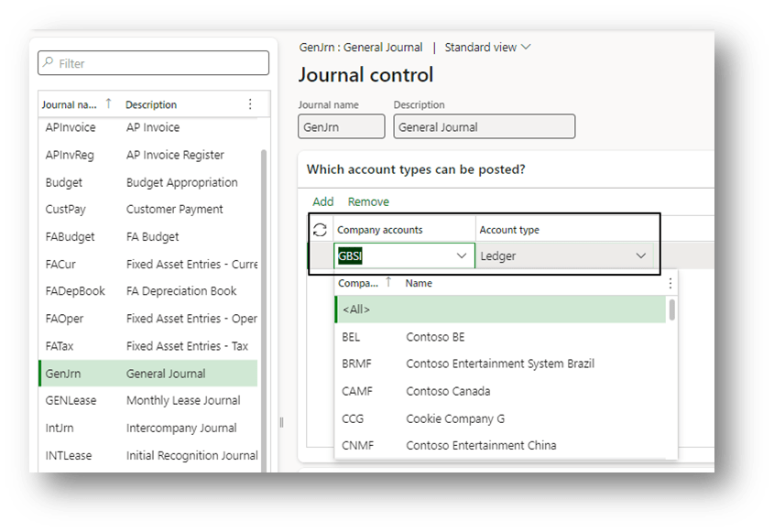Open the Account type dropdown
The width and height of the screenshot is (774, 532).
point(640,256)
